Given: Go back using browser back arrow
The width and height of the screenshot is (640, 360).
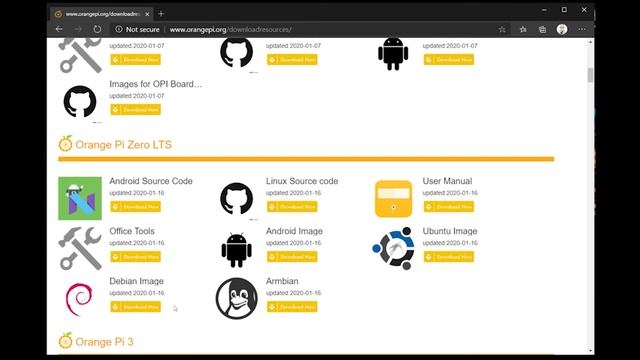Looking at the screenshot, I should (59, 29).
